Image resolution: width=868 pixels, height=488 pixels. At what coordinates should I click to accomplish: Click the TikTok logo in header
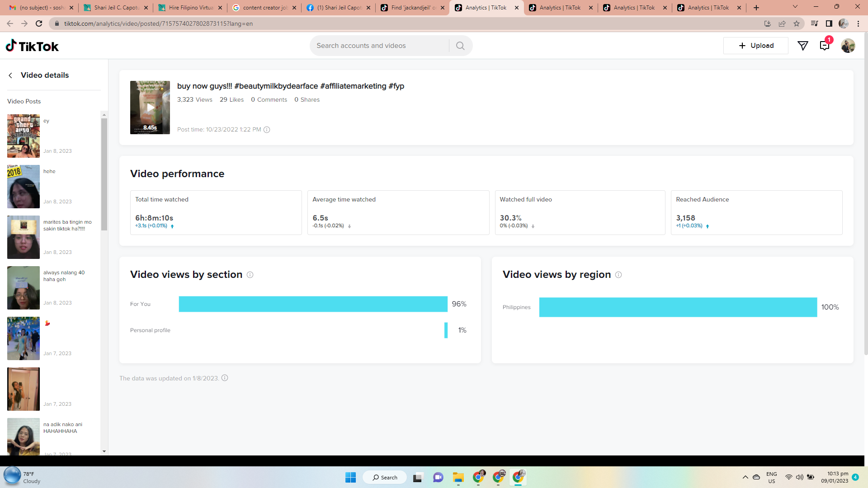(x=32, y=46)
